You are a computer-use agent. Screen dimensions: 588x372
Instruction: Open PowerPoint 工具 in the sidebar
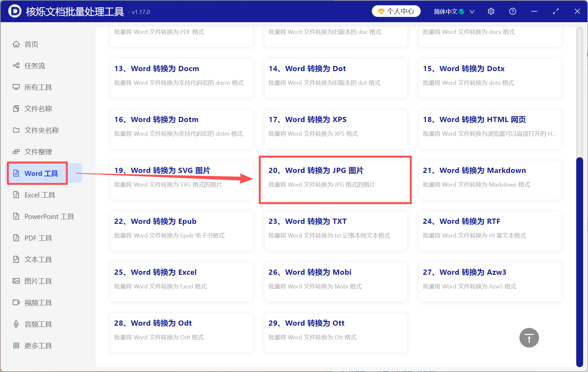click(x=49, y=216)
